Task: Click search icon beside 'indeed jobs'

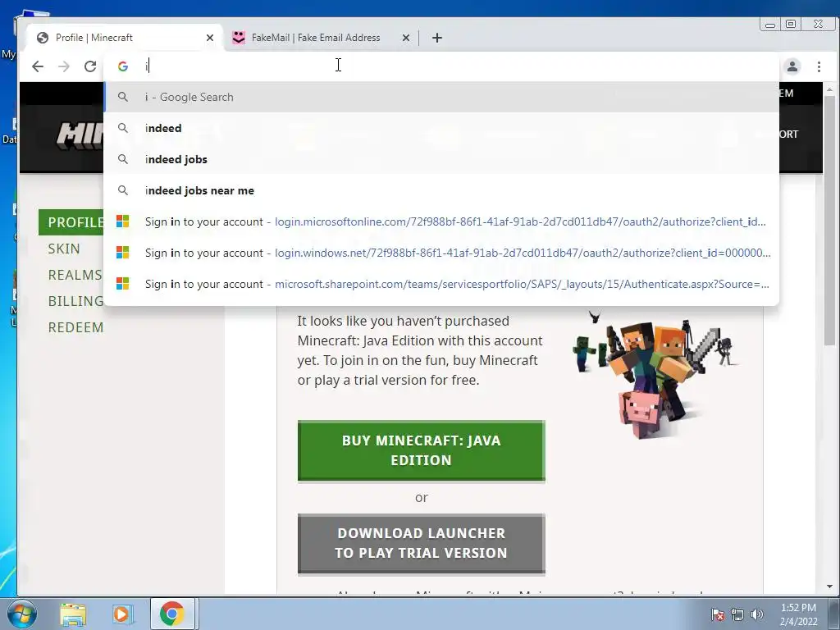Action: point(123,159)
